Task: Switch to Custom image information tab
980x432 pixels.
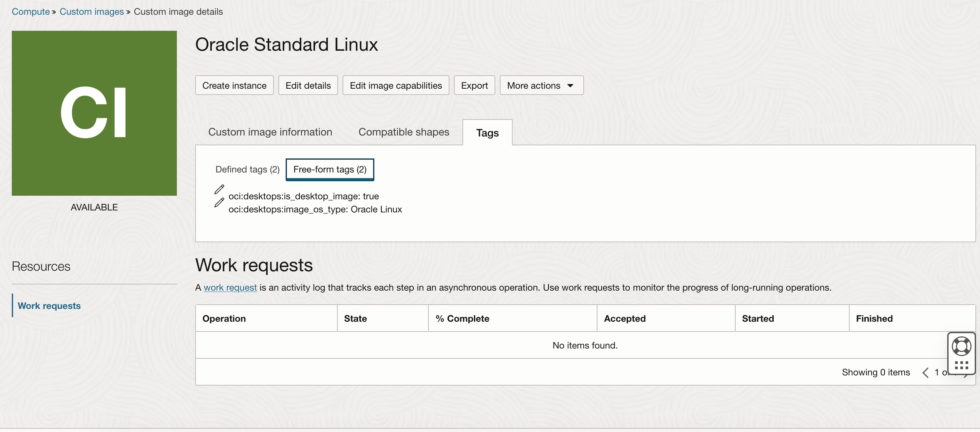Action: tap(270, 132)
